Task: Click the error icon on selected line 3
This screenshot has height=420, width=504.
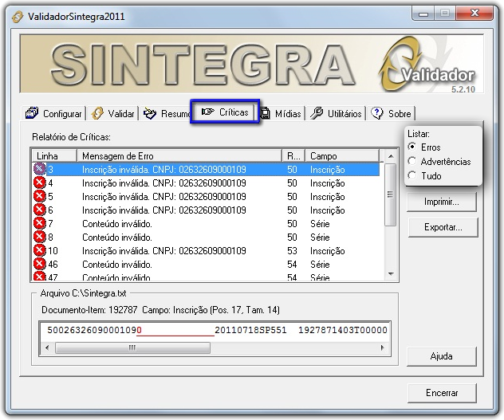Action: tap(40, 169)
